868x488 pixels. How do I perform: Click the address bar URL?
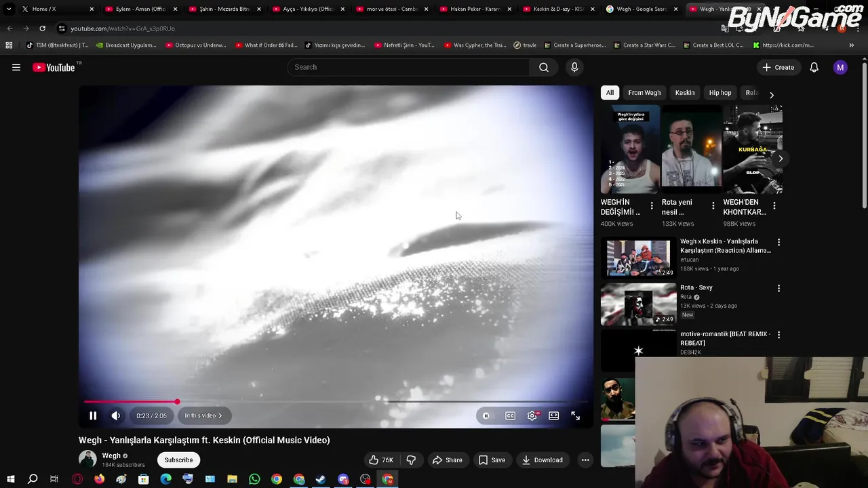[123, 28]
